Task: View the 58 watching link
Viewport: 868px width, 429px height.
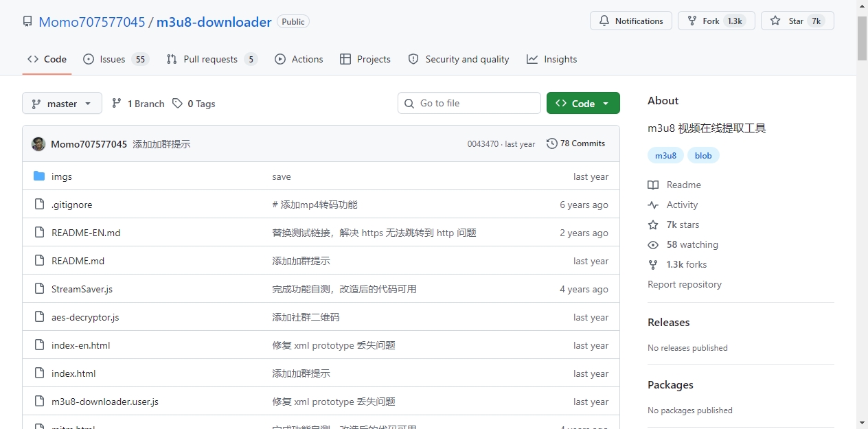Action: tap(683, 244)
